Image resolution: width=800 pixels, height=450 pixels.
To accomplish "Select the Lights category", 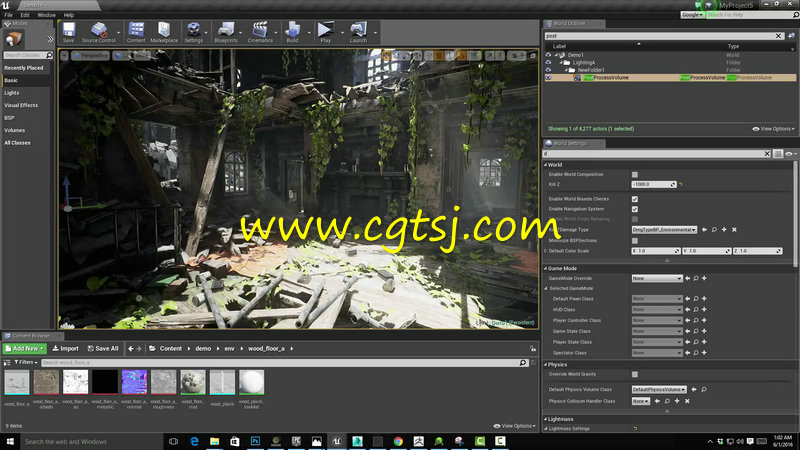I will click(x=12, y=93).
